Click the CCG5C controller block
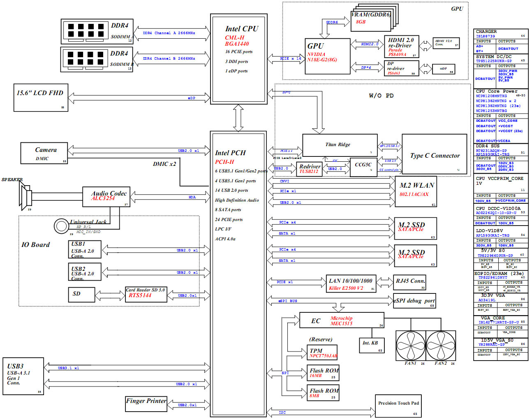532x419 pixels. [363, 167]
